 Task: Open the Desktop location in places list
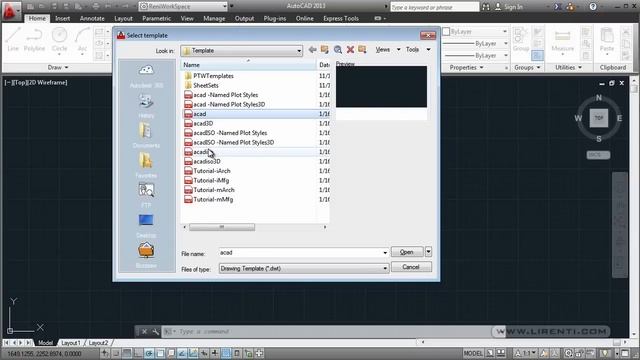[146, 226]
